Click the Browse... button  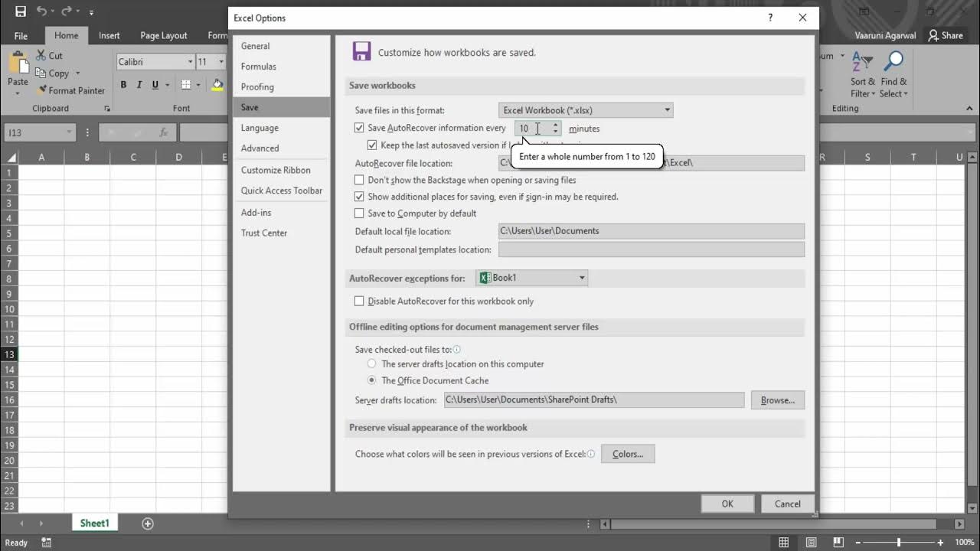click(778, 399)
